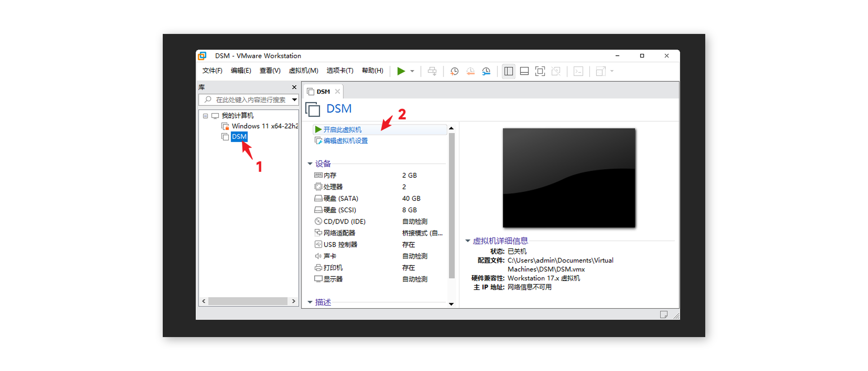Open stretch display dropdown arrow
Image resolution: width=868 pixels, height=371 pixels.
click(x=612, y=71)
